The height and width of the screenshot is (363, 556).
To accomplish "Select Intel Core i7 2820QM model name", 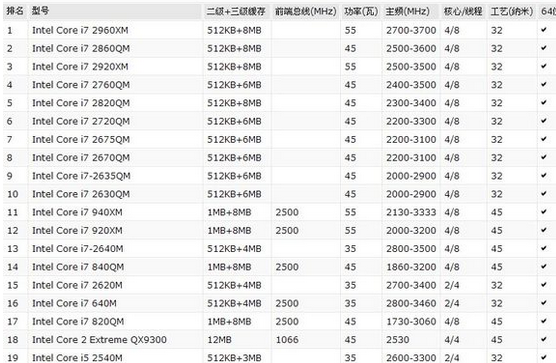I will click(81, 103).
